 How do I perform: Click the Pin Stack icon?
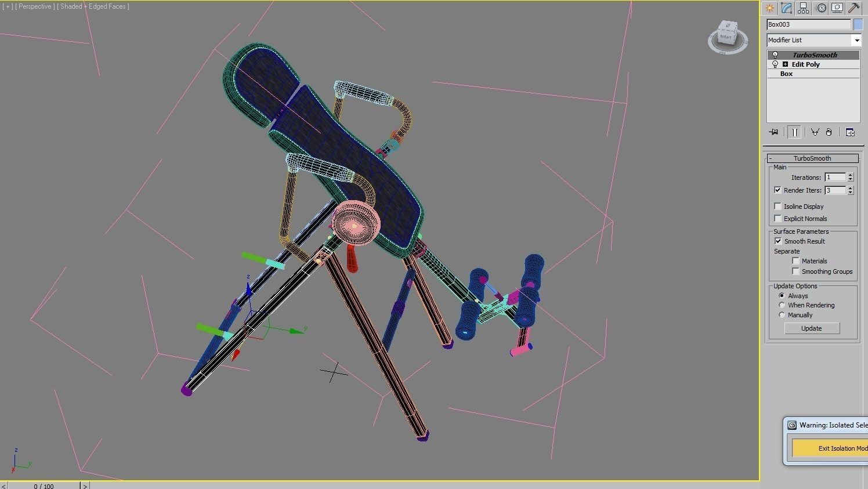[x=773, y=132]
